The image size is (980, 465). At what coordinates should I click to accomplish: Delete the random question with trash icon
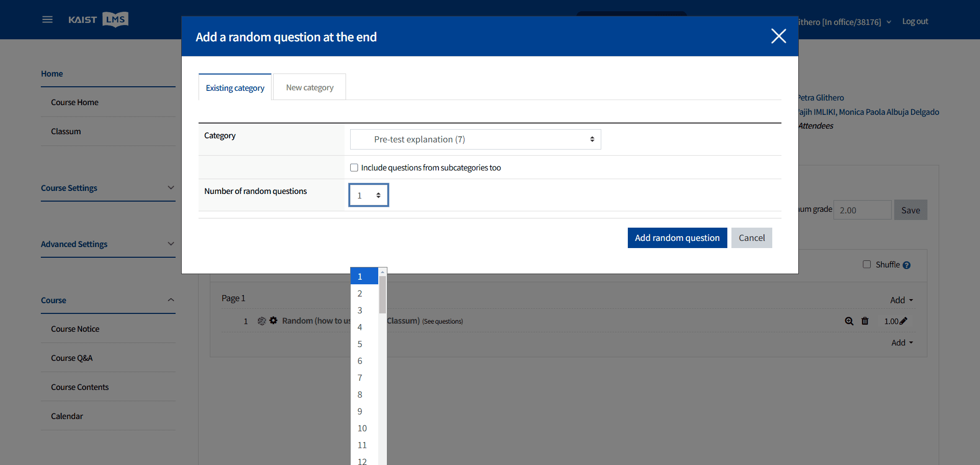click(x=865, y=321)
